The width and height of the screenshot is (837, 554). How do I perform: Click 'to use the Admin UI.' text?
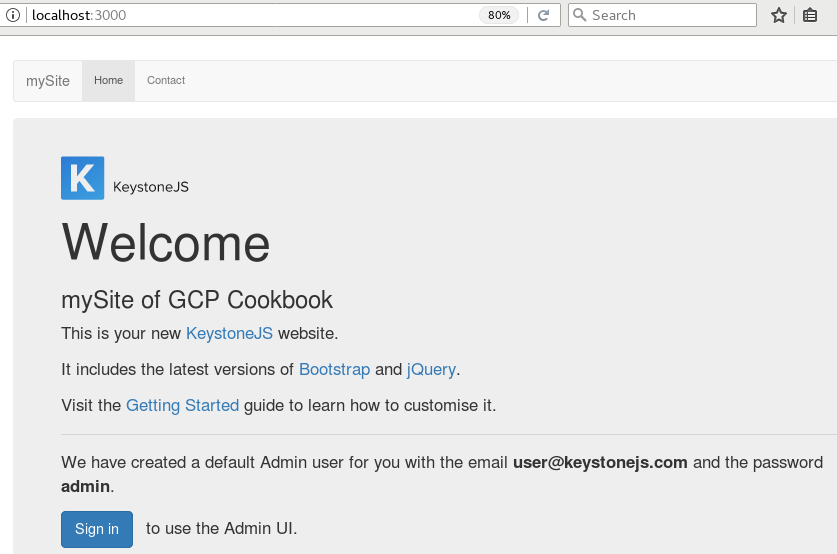click(x=222, y=528)
